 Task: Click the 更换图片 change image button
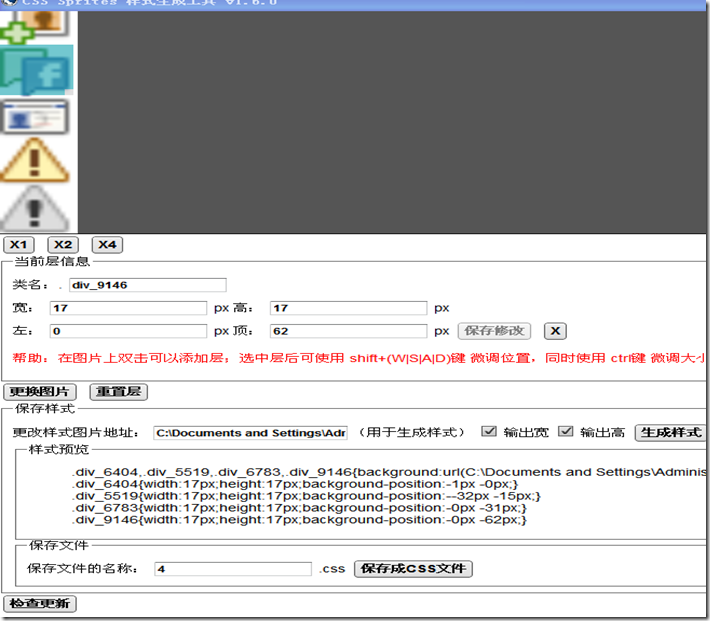(x=40, y=392)
